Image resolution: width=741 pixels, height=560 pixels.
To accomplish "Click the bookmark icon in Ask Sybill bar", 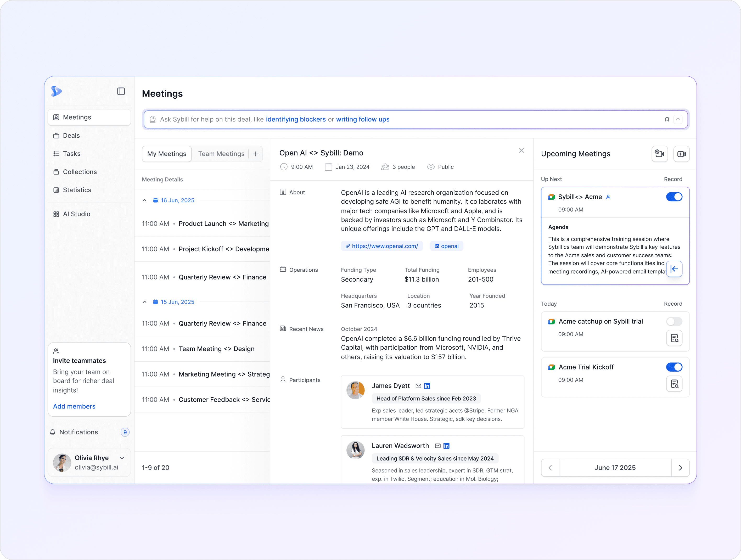I will click(667, 120).
